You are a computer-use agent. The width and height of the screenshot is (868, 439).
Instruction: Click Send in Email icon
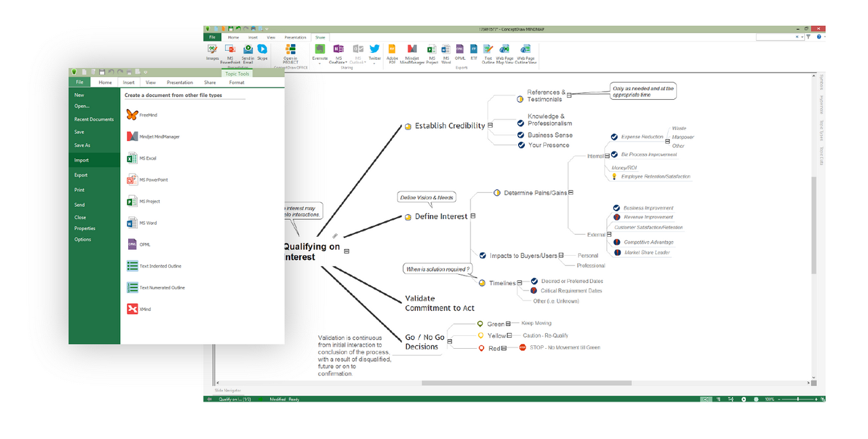click(248, 50)
